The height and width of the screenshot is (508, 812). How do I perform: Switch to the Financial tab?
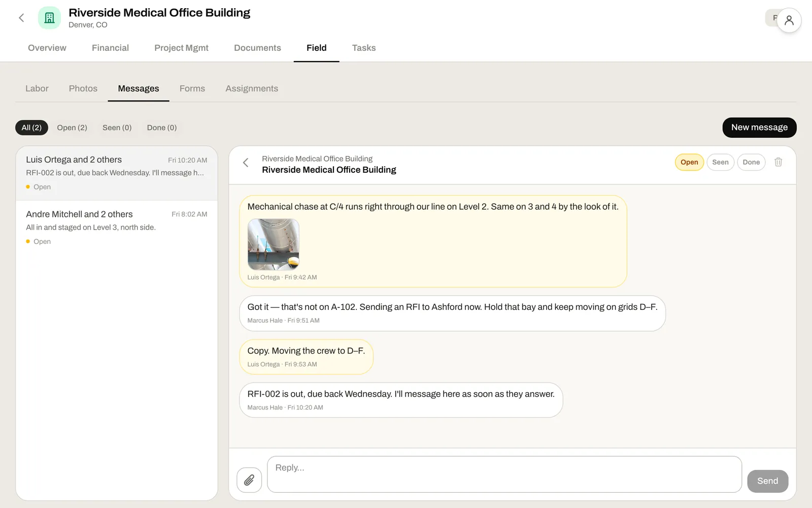coord(110,48)
